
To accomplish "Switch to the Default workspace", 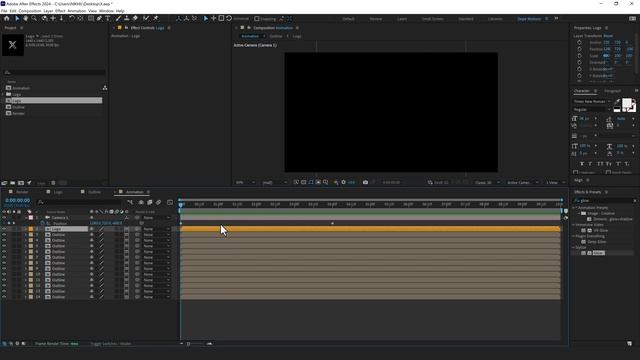I will point(348,19).
